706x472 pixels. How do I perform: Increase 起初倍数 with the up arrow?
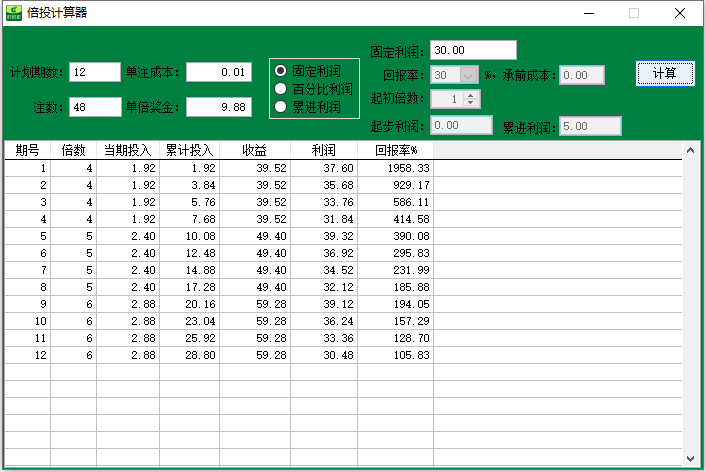[471, 95]
